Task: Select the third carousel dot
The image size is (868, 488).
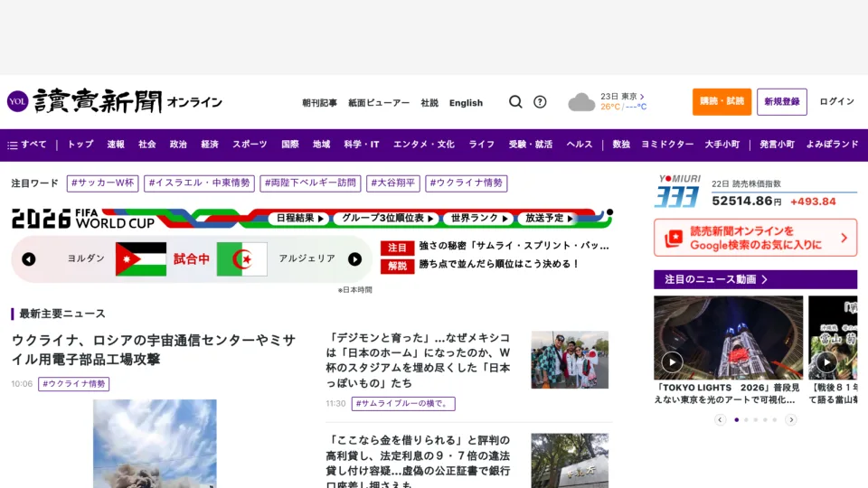Action: 756,420
